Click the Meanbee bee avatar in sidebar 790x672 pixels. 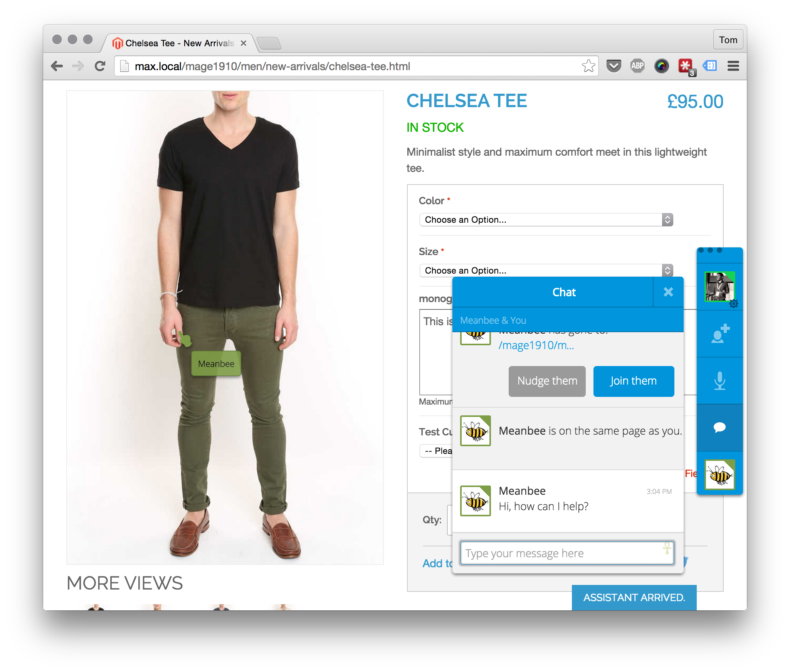(x=719, y=474)
